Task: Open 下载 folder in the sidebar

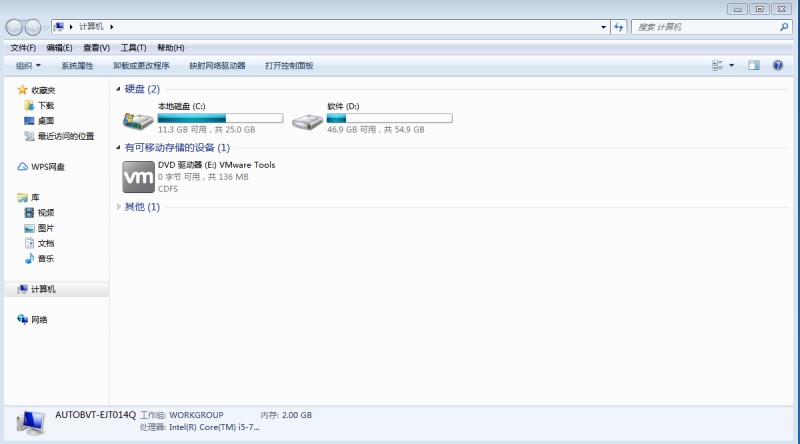Action: click(x=46, y=106)
